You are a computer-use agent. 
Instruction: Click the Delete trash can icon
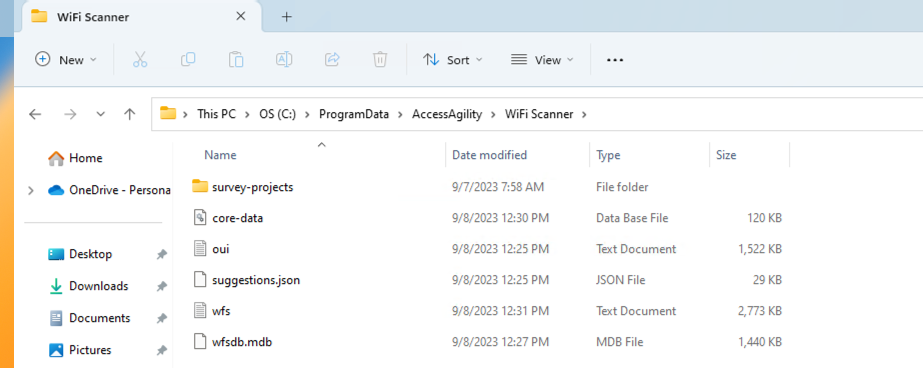point(380,59)
